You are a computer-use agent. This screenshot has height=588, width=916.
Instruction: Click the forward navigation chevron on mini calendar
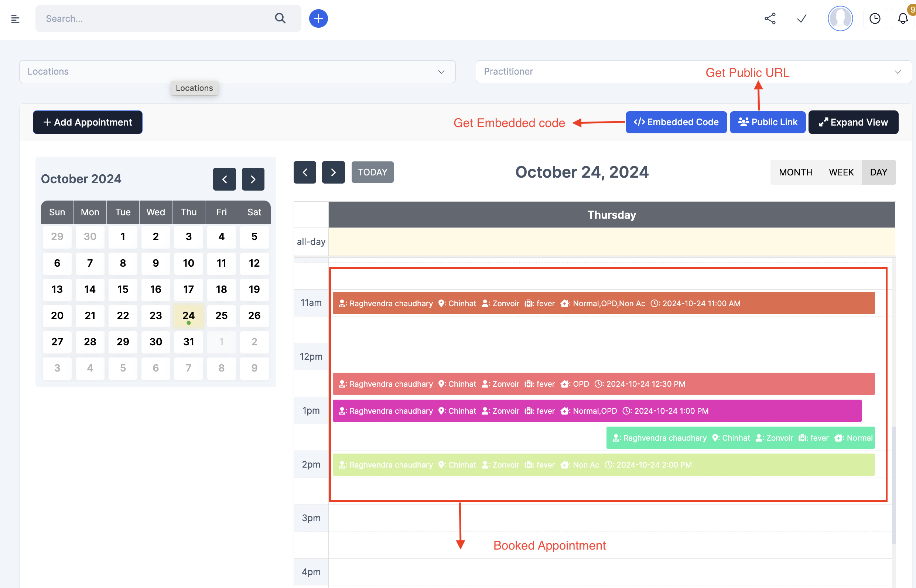pyautogui.click(x=253, y=179)
